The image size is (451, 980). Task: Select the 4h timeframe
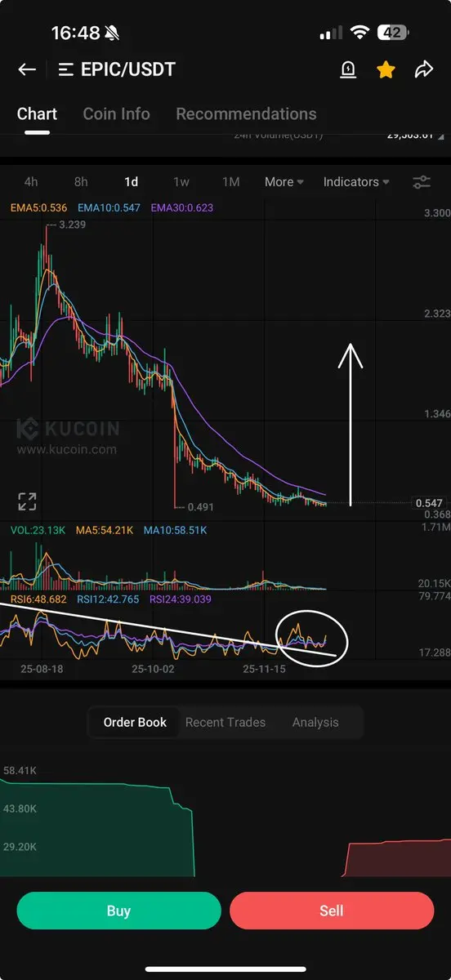pyautogui.click(x=31, y=182)
